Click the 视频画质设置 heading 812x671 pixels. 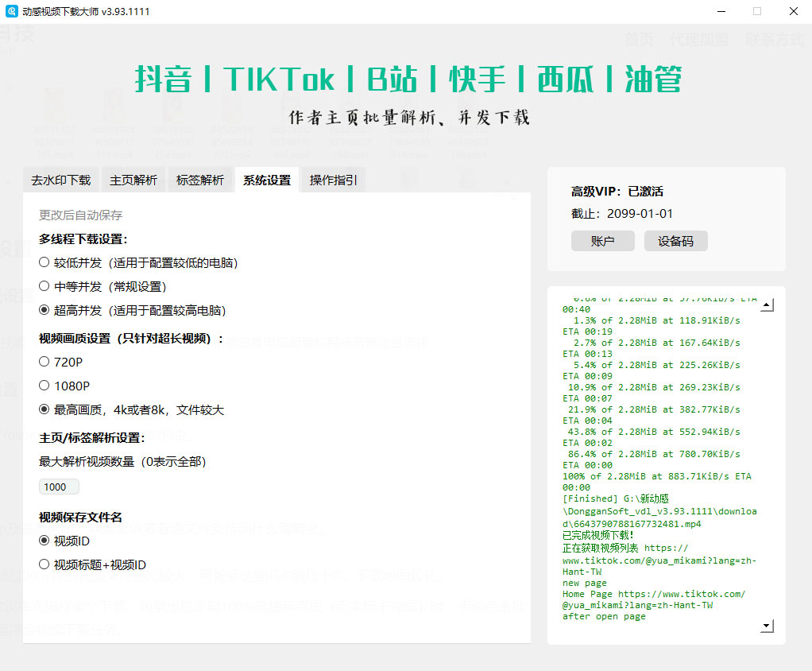pos(131,339)
